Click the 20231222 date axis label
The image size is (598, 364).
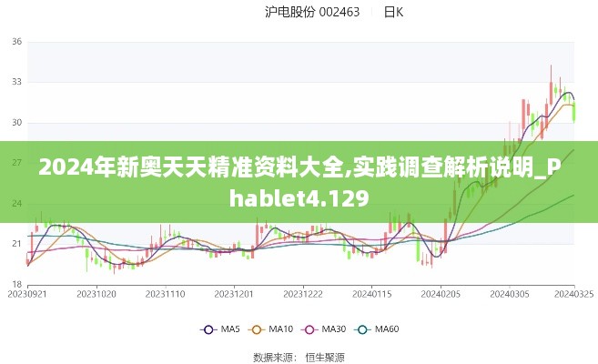pos(303,294)
